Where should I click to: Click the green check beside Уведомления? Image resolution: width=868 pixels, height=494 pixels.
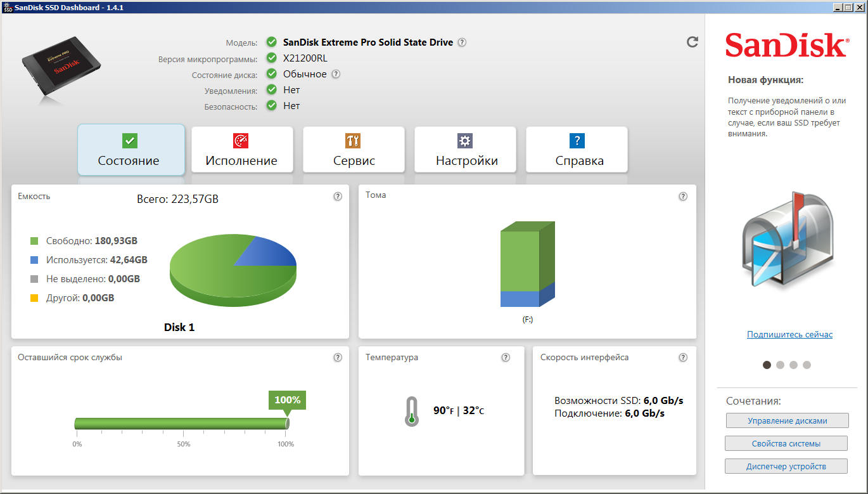pyautogui.click(x=272, y=90)
